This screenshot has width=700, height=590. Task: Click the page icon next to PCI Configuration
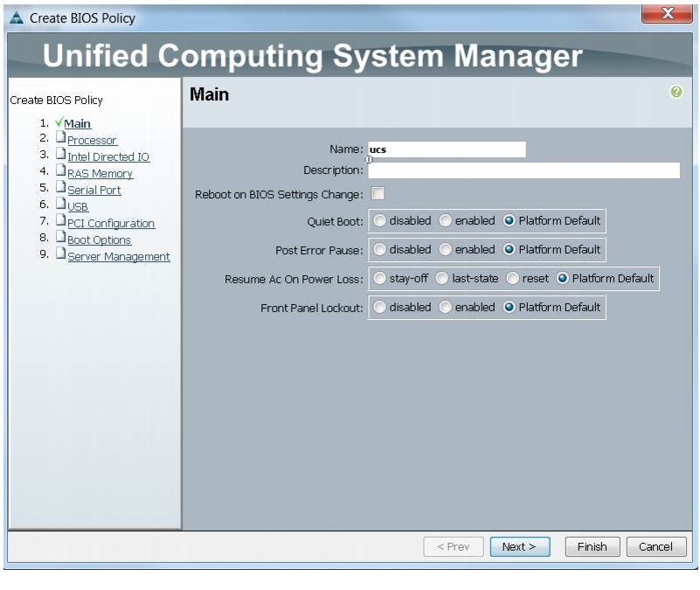coord(60,219)
